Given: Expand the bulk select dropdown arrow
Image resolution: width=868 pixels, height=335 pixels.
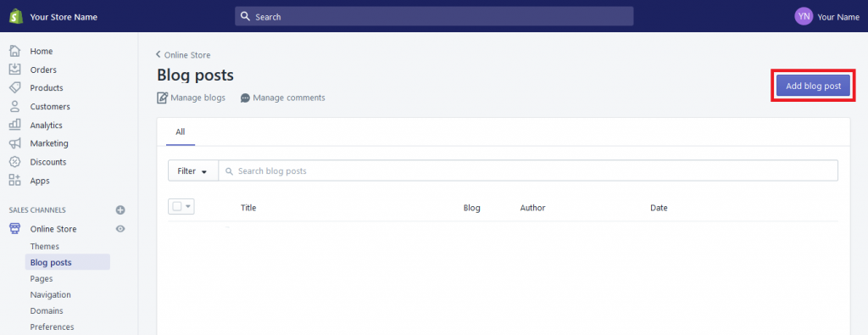Looking at the screenshot, I should [188, 207].
